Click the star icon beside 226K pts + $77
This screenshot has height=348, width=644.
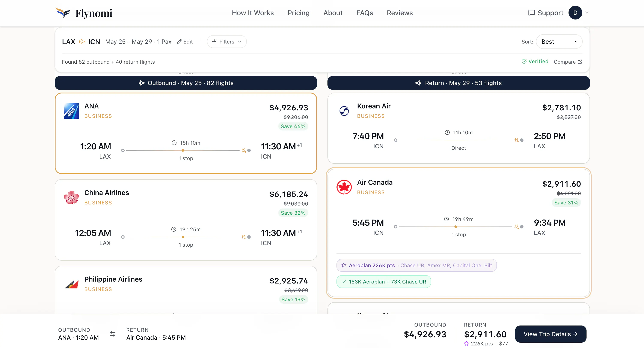[466, 343]
